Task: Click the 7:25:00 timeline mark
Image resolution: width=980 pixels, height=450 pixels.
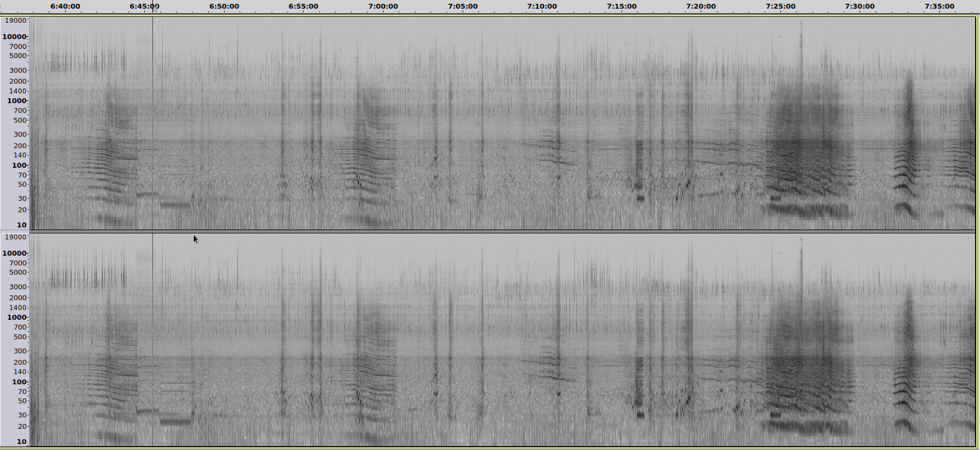Action: coord(780,7)
